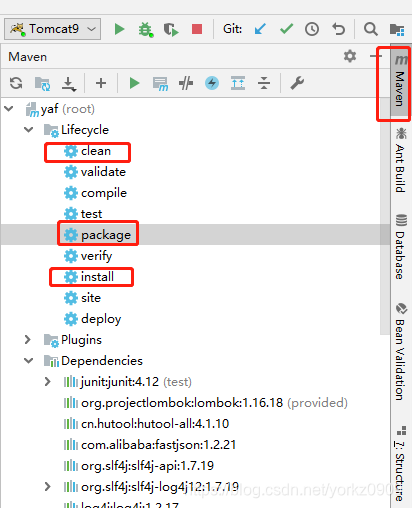Show Git history clock icon

point(312,29)
